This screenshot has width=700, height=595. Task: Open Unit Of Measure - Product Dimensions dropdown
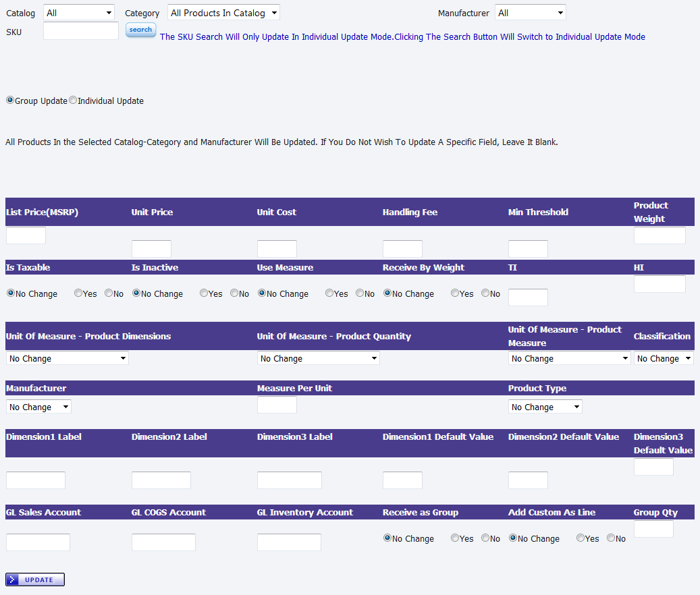click(x=68, y=358)
